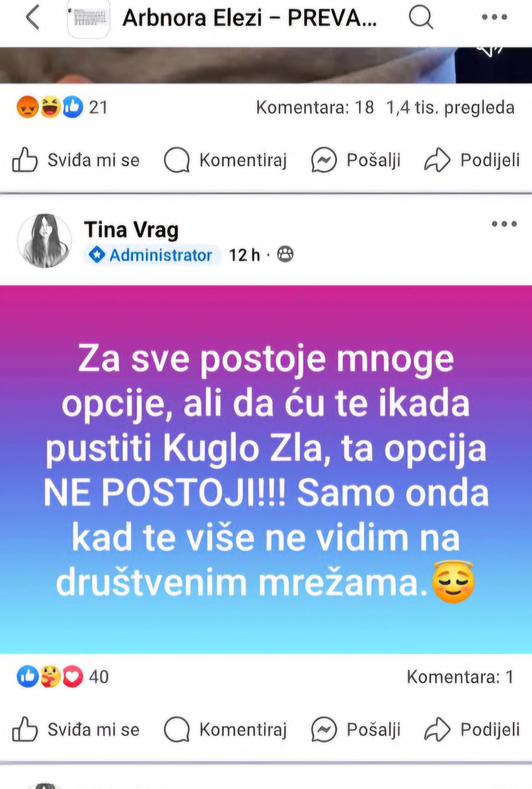Show audience via the group privacy icon
Viewport: 532px width, 789px height.
(x=285, y=255)
